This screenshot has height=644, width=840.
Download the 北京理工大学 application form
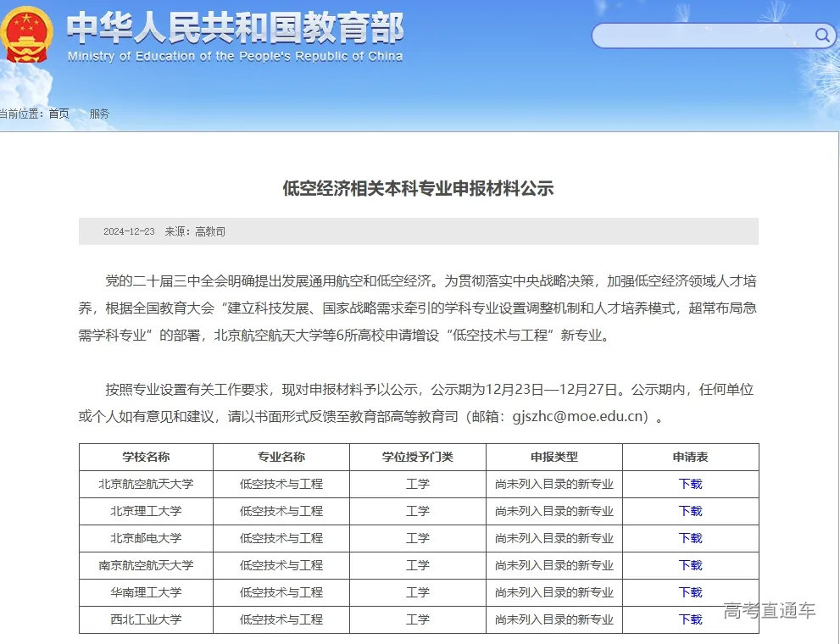point(689,511)
